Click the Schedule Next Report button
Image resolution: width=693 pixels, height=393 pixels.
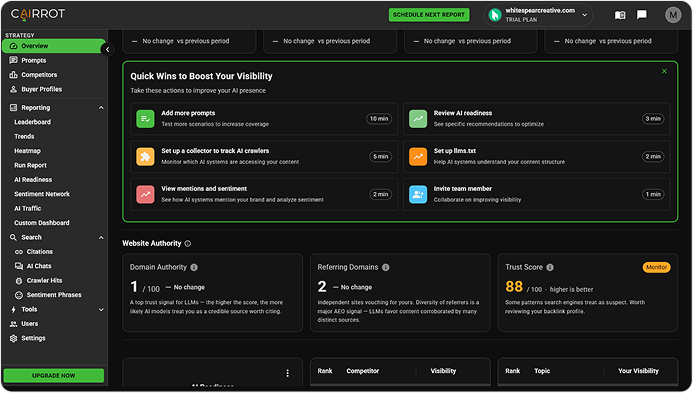[x=429, y=15]
